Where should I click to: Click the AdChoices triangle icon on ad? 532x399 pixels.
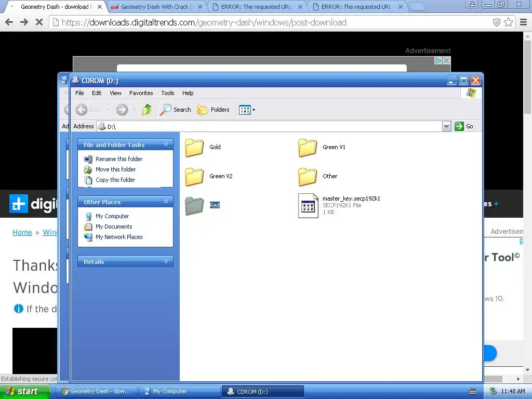coord(438,60)
